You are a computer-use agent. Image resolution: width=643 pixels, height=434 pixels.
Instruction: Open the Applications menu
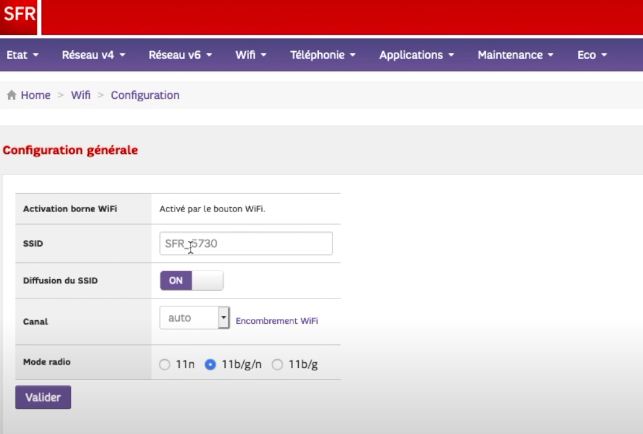[417, 55]
